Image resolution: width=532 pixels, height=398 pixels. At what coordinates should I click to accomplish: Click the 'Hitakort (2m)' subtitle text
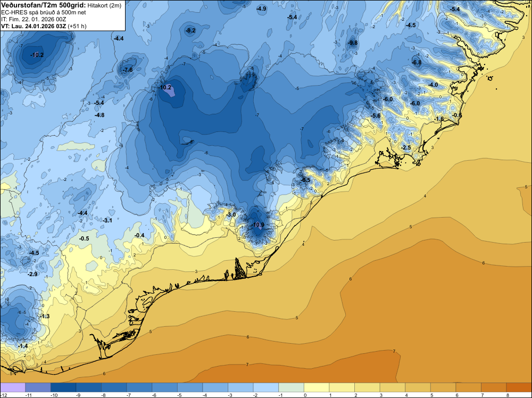click(x=104, y=5)
